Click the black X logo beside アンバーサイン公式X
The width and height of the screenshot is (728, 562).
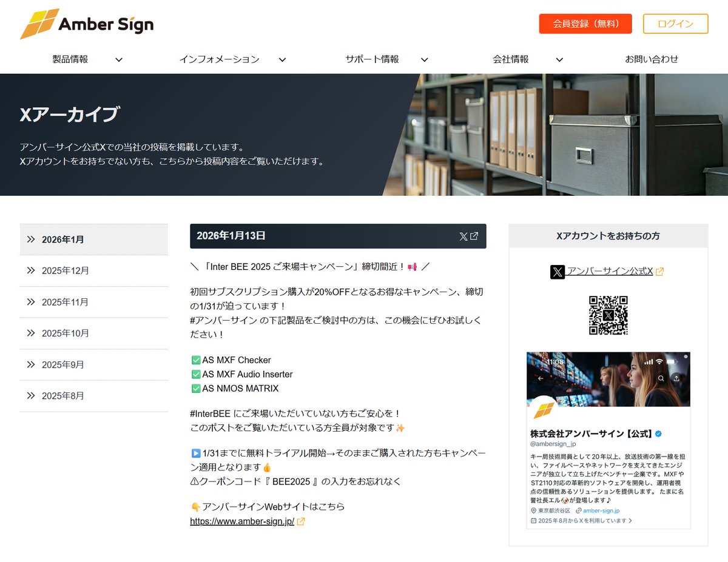pos(558,272)
